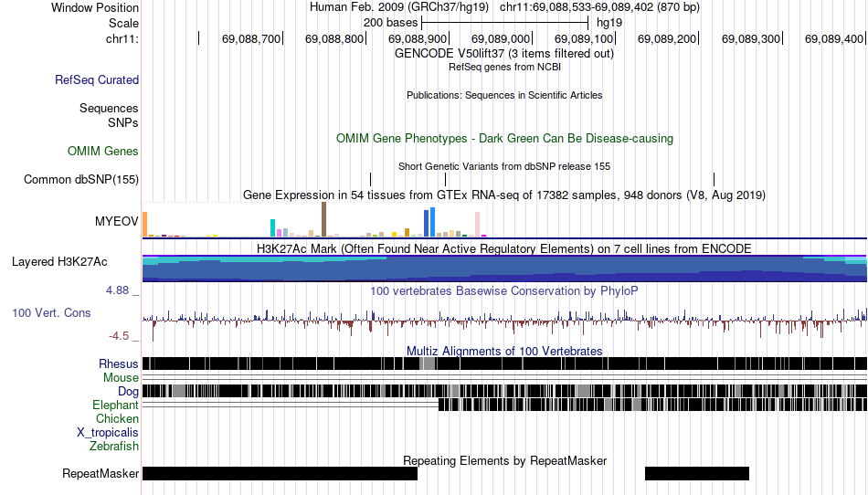Click the cyan MYEOV expression bar
The height and width of the screenshot is (495, 868).
tap(272, 228)
